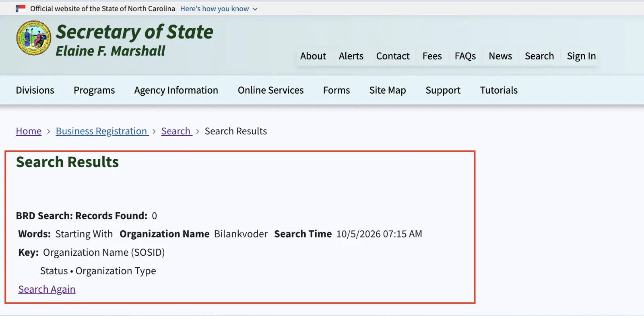
Task: Click the "Status • Organization Type" key text
Action: coord(98,271)
